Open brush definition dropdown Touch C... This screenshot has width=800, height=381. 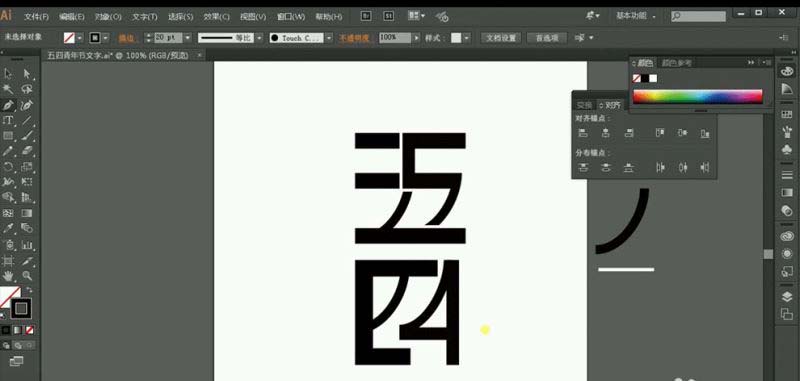(x=329, y=38)
